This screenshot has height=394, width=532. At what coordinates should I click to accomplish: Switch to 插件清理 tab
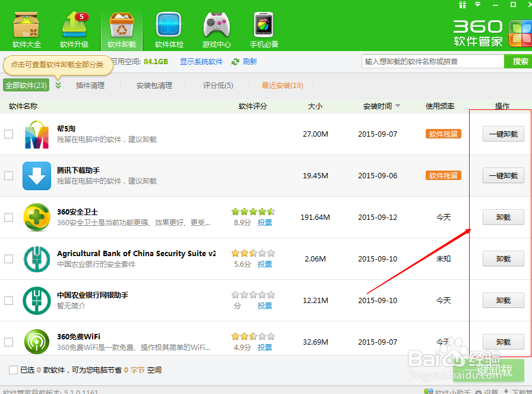pos(90,85)
